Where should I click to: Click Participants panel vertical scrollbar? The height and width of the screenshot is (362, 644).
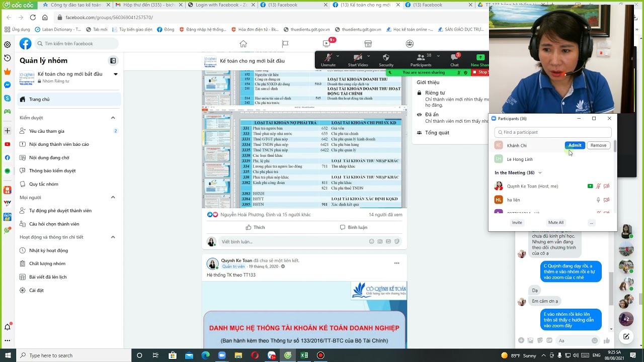pos(614,147)
